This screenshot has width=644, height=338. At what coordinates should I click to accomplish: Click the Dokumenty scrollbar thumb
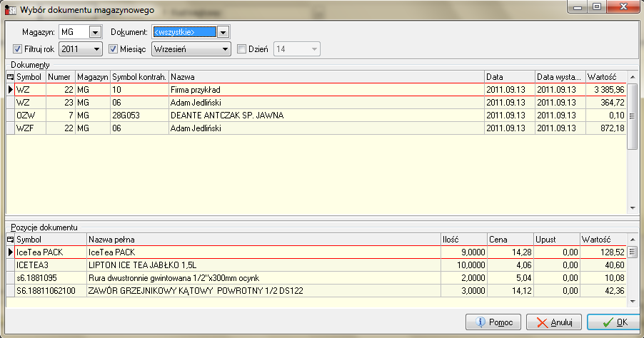pos(633,116)
